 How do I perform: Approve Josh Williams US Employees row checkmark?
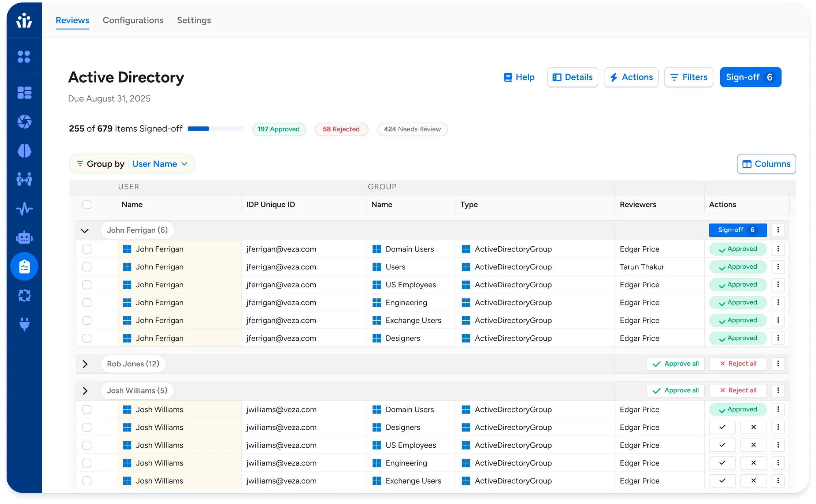click(x=722, y=445)
